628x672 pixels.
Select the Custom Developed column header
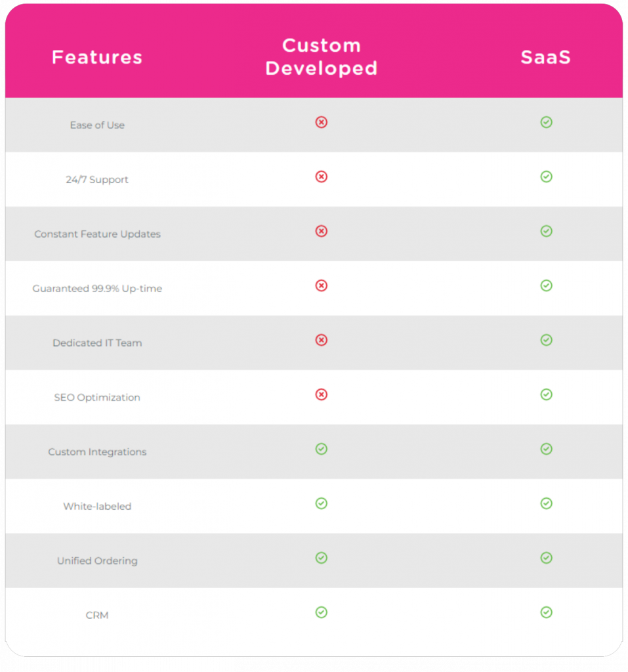coord(322,57)
